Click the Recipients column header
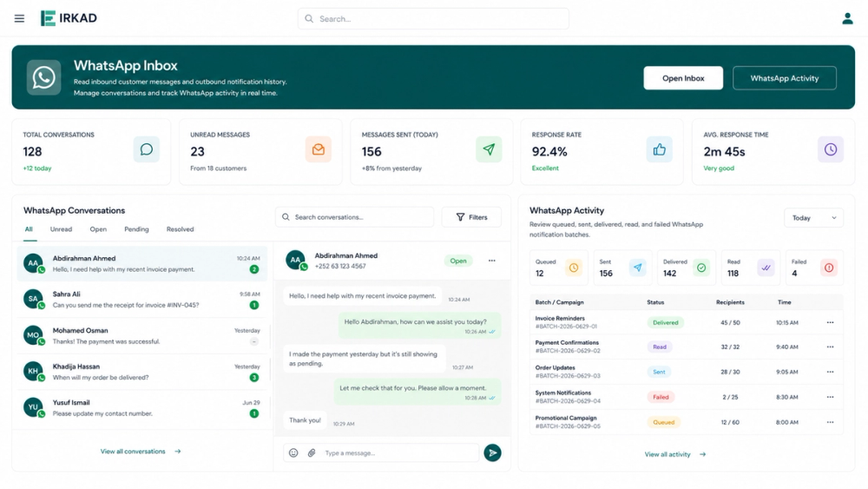 point(730,302)
